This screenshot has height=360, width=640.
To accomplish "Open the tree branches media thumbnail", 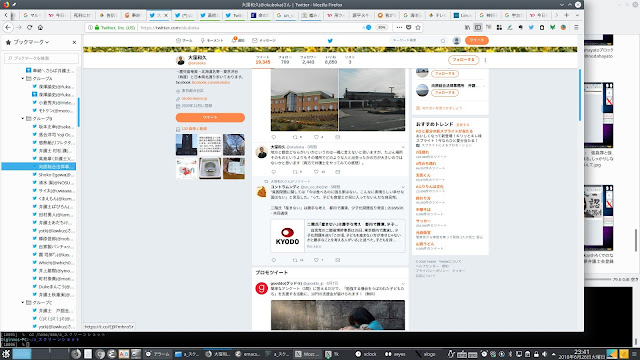I will [x=234, y=144].
